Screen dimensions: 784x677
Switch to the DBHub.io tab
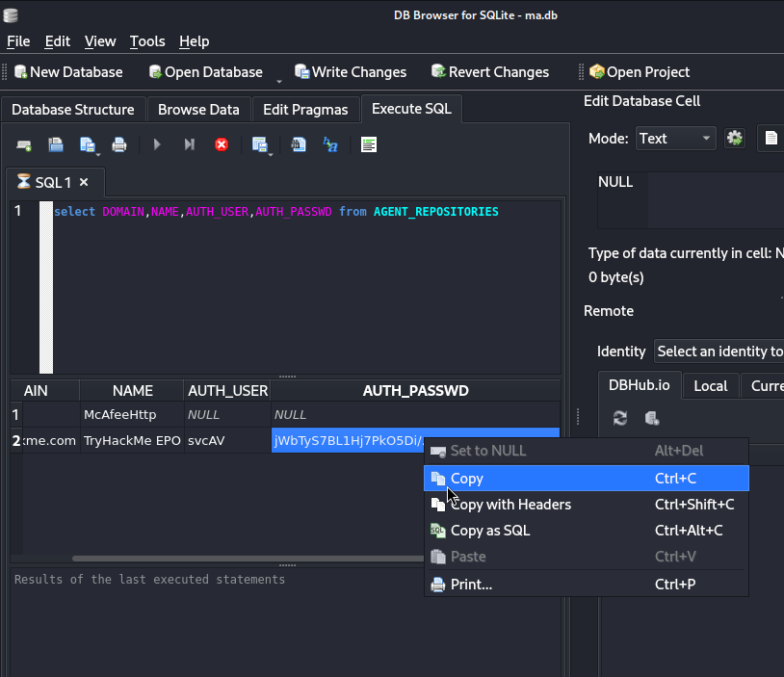tap(639, 385)
